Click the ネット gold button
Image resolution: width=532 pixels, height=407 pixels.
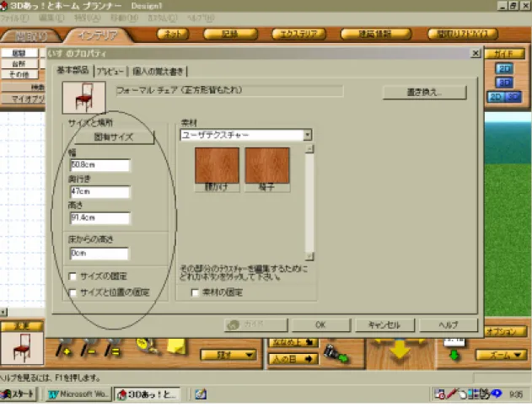[173, 34]
